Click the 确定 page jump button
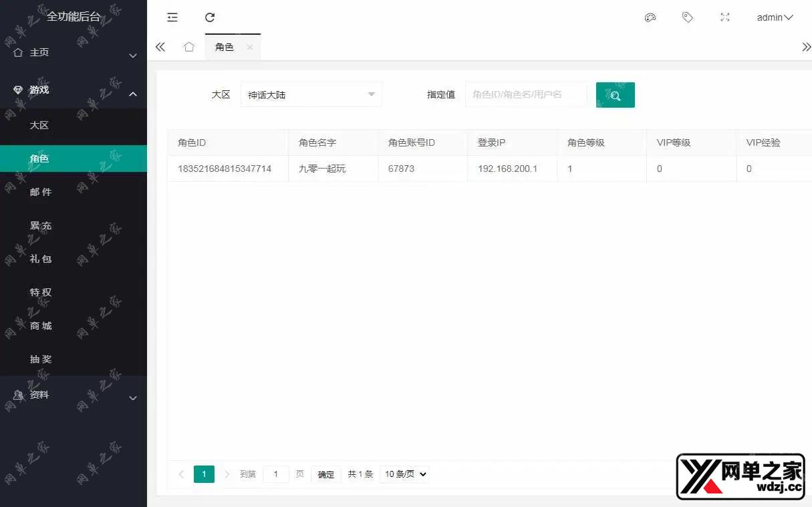The height and width of the screenshot is (507, 812). pos(325,474)
